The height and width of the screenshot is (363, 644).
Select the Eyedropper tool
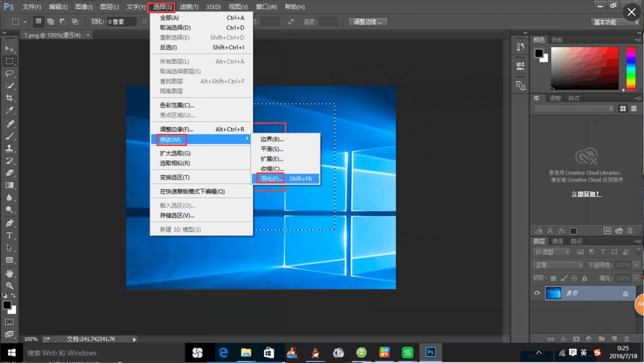click(x=9, y=110)
